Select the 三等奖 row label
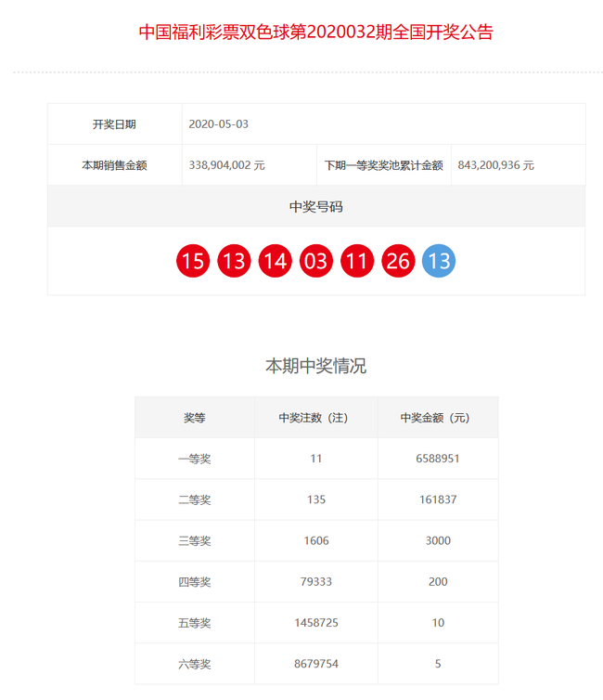Image resolution: width=603 pixels, height=700 pixels. [x=195, y=540]
